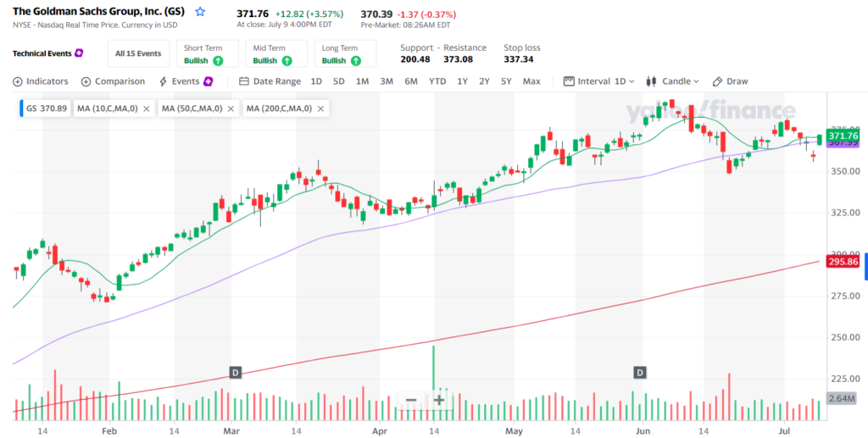Click the Stop loss value 337.34
868x438 pixels.
pyautogui.click(x=519, y=59)
